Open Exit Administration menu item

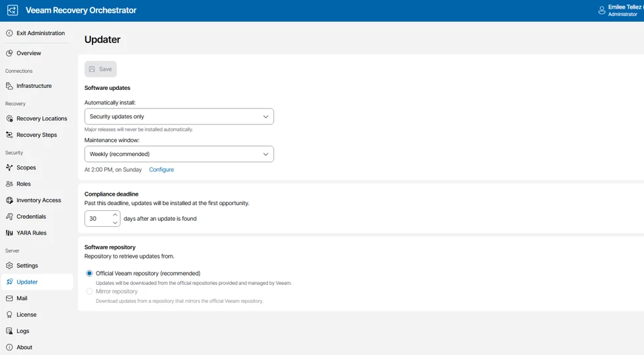coord(37,33)
